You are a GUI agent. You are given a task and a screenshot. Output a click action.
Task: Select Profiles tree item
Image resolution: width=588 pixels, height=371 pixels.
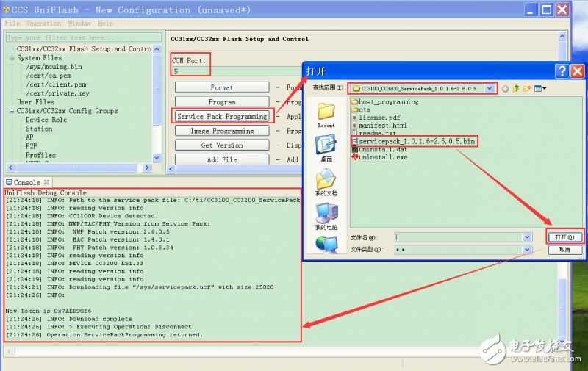click(x=40, y=155)
